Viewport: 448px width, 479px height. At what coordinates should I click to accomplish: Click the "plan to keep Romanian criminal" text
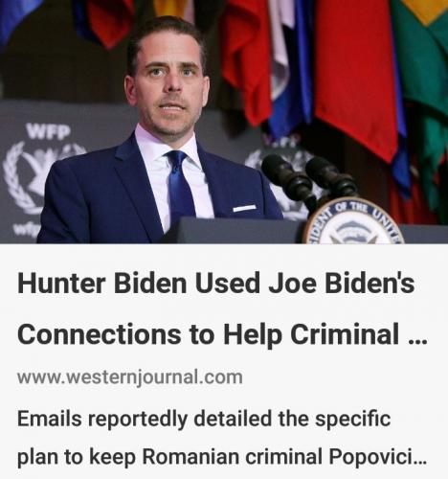[169, 458]
